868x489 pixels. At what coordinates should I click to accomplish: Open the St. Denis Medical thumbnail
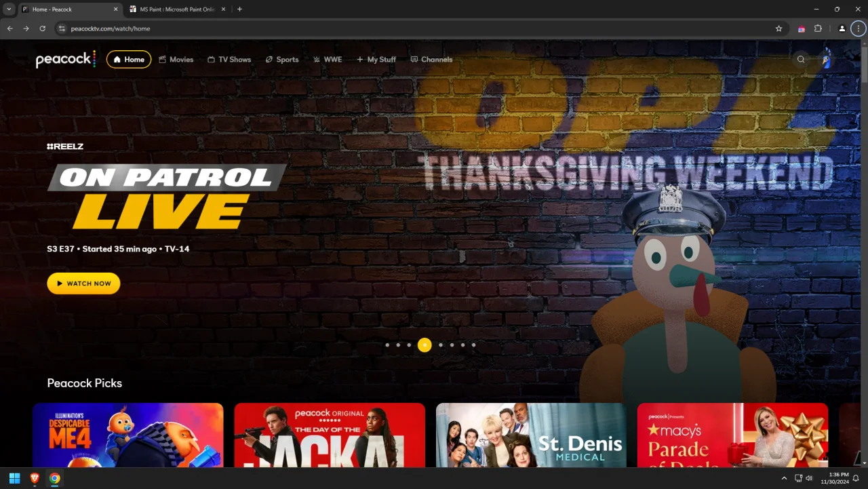[531, 435]
